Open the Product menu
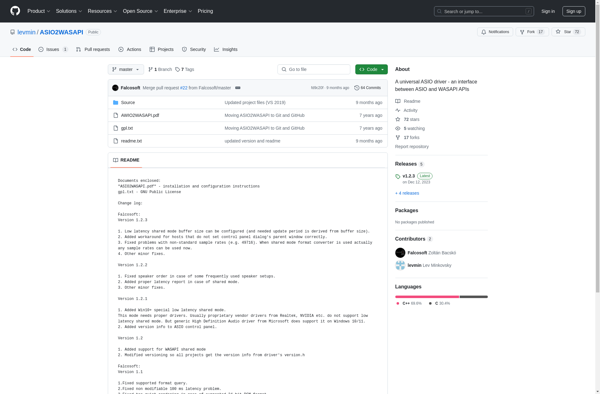 coord(38,11)
